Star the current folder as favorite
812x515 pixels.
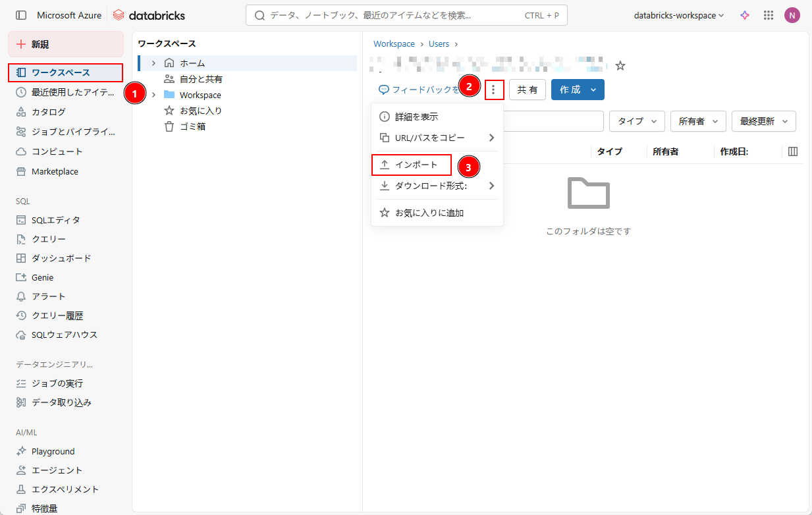(620, 66)
